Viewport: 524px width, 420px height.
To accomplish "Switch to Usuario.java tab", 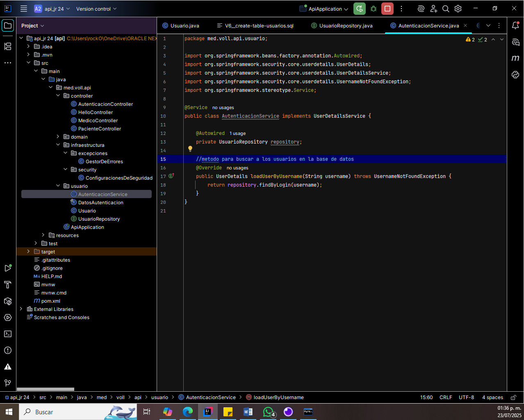I will point(181,25).
